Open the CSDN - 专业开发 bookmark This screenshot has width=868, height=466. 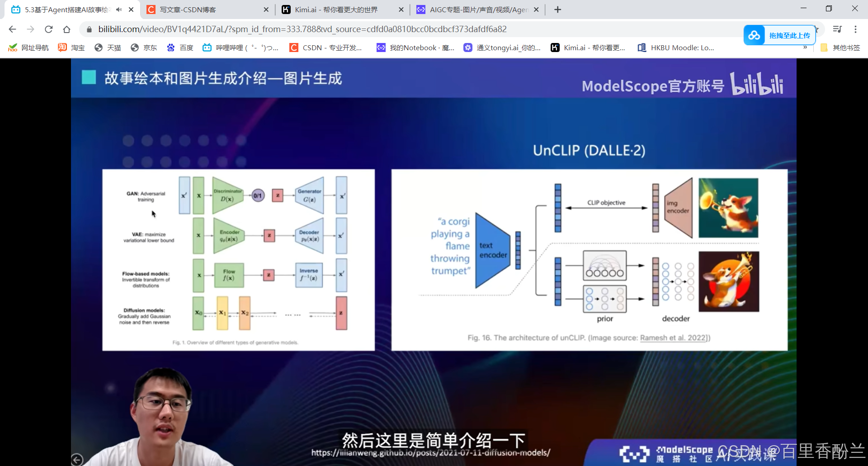pyautogui.click(x=326, y=48)
